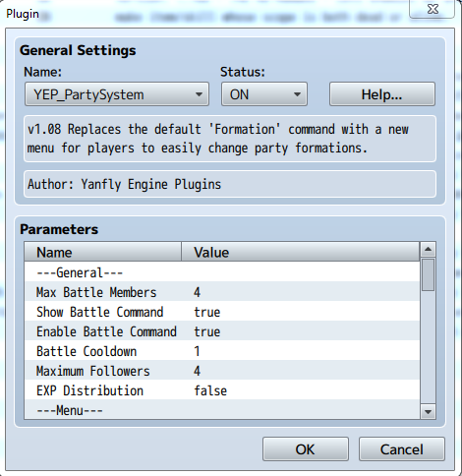This screenshot has height=476, width=462.
Task: Select the ---General--- row
Action: pyautogui.click(x=222, y=271)
